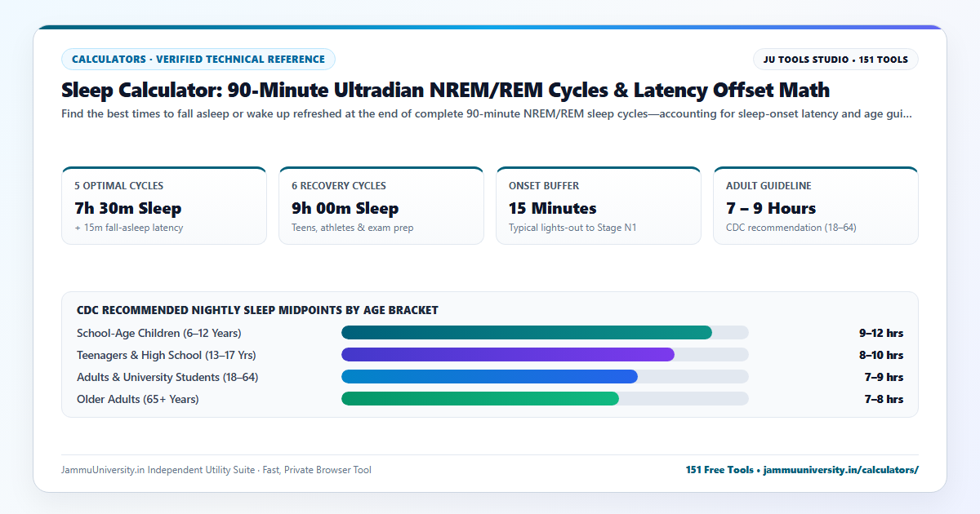Screen dimensions: 980x514
Task: Click 'Typical lights-out to Stage N1' note
Action: coord(572,228)
